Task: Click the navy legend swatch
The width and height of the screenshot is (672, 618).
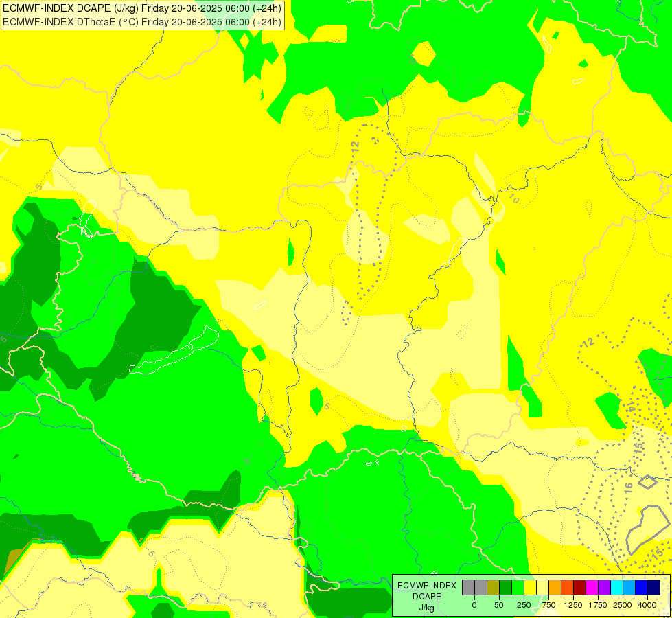Action: pyautogui.click(x=654, y=587)
